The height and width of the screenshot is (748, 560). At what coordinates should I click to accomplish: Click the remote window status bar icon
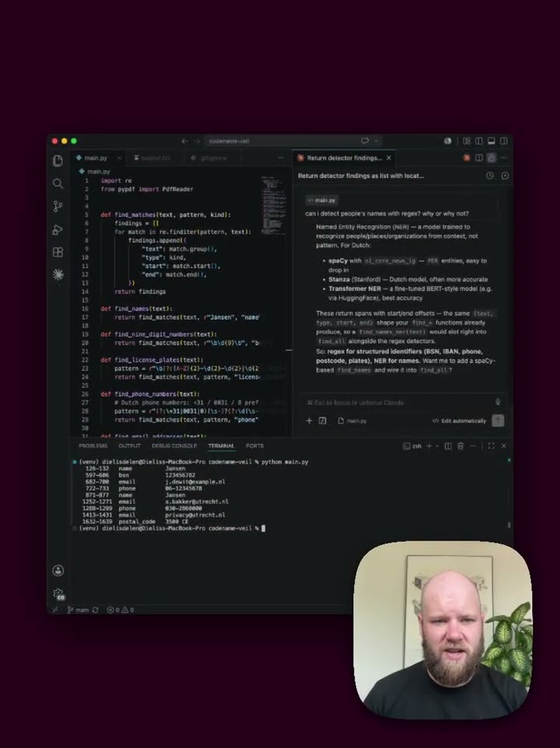(55, 610)
